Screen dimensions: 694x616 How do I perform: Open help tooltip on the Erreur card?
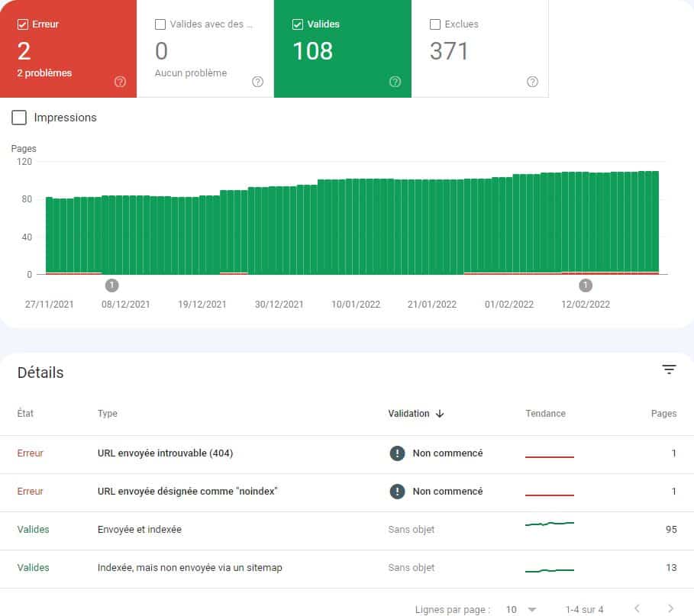121,82
